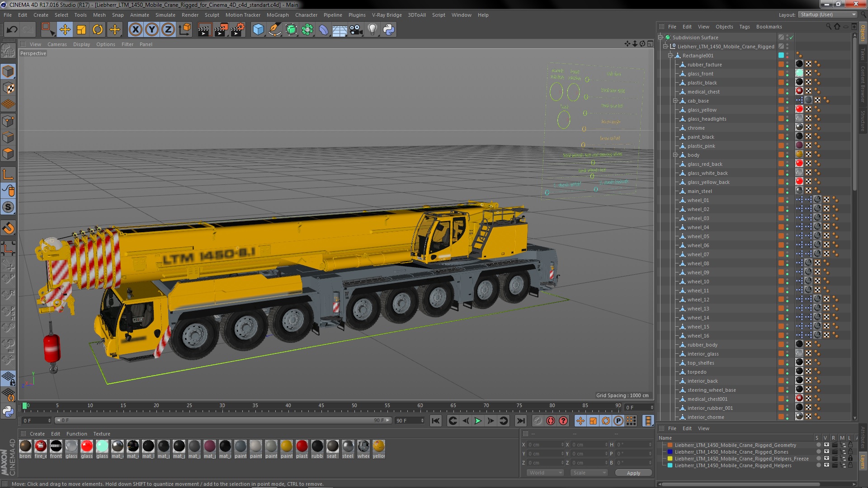868x488 pixels.
Task: Activate the Rotate tool in top toolbar
Action: [98, 30]
